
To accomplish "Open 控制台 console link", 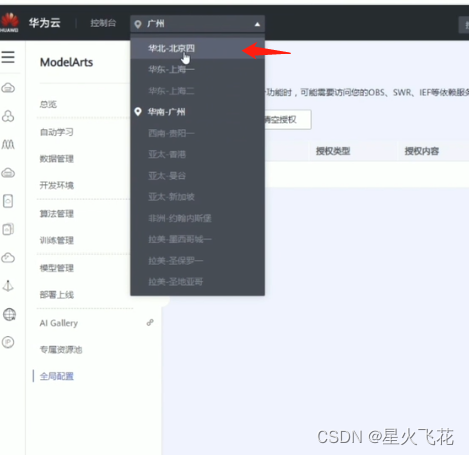I will pos(103,23).
